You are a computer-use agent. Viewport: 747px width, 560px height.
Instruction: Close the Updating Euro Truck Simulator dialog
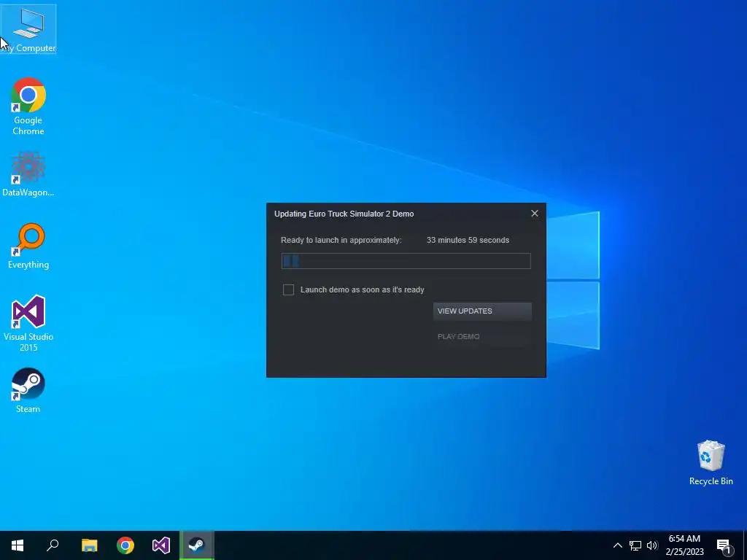point(535,214)
